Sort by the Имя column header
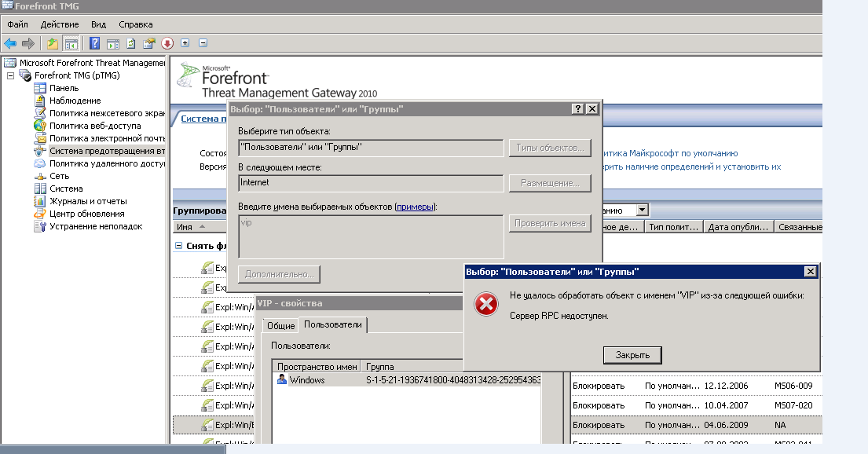The height and width of the screenshot is (454, 868). pyautogui.click(x=200, y=227)
